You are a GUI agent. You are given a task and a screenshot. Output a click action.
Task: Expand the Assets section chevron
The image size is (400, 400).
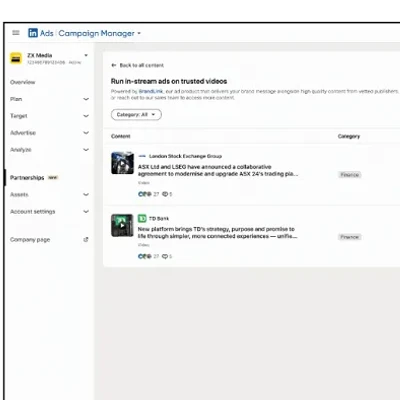click(x=86, y=194)
